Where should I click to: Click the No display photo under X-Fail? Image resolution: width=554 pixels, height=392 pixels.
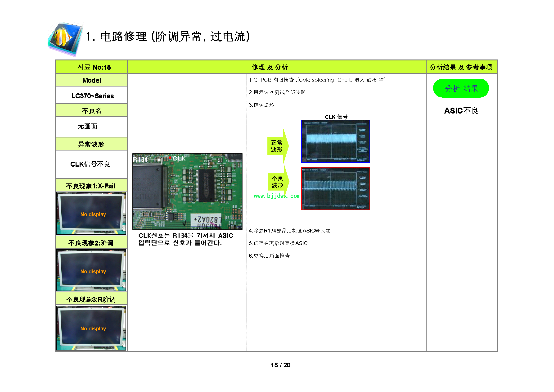coord(91,213)
